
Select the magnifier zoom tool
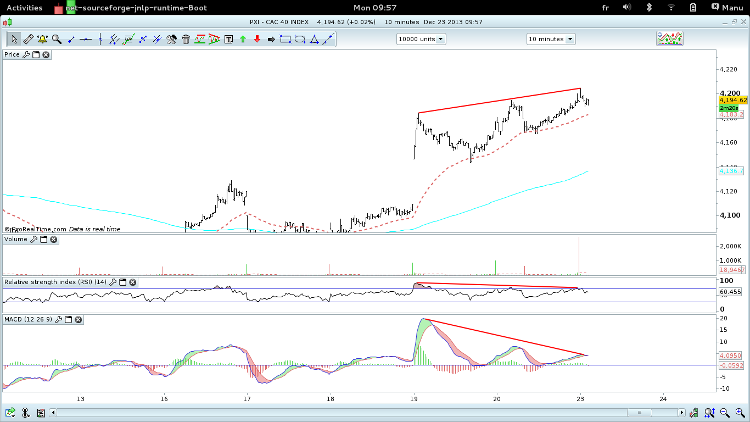tap(57, 39)
